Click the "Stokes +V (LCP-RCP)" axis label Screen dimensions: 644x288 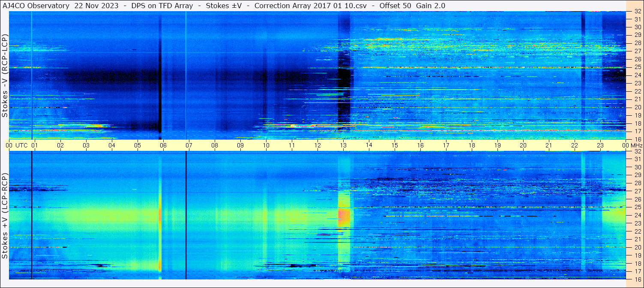tap(5, 216)
